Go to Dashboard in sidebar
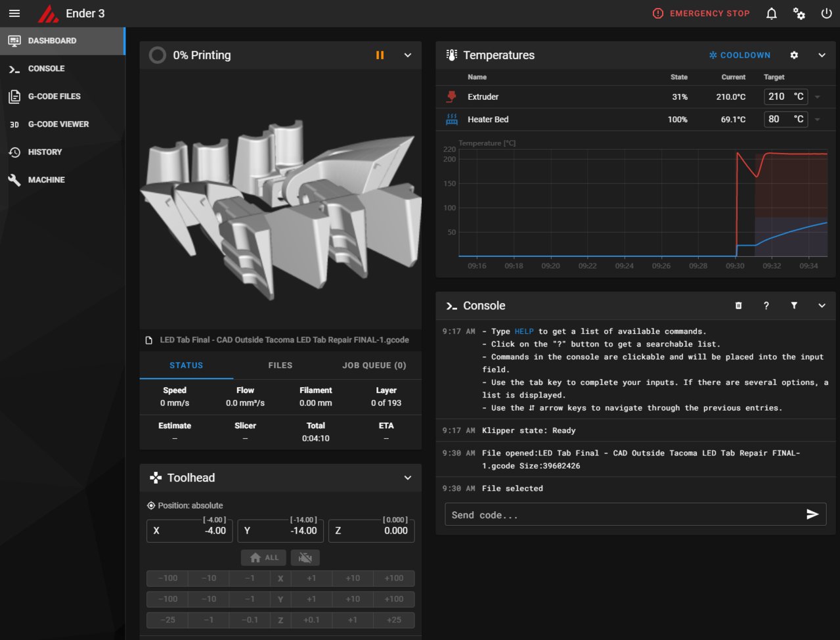This screenshot has height=640, width=840. click(x=62, y=41)
